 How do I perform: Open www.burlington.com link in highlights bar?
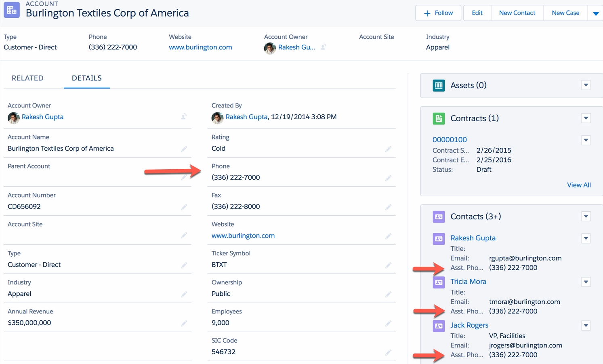coord(200,47)
